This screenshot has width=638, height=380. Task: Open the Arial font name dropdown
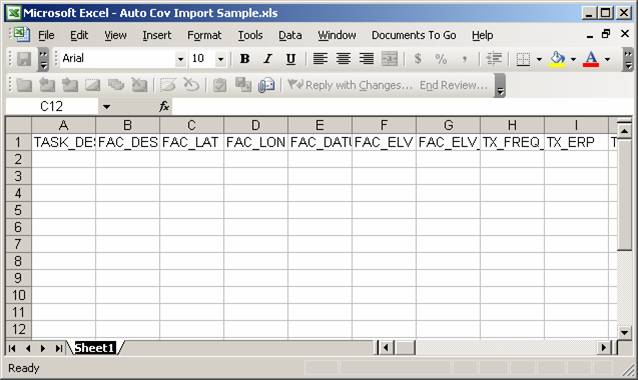coord(180,59)
